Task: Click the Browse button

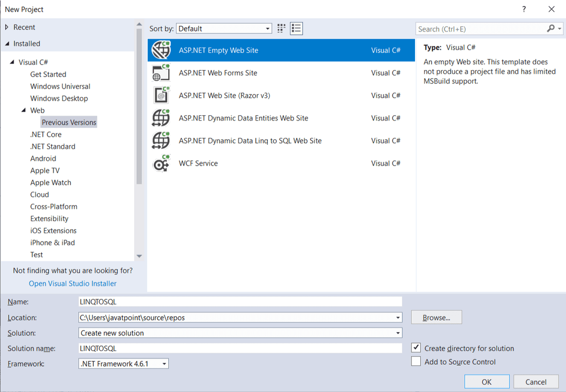Action: (436, 318)
